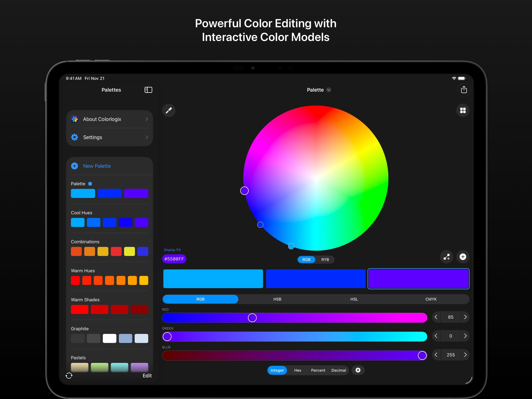Check the battery status icon
Image resolution: width=532 pixels, height=399 pixels.
(x=462, y=78)
